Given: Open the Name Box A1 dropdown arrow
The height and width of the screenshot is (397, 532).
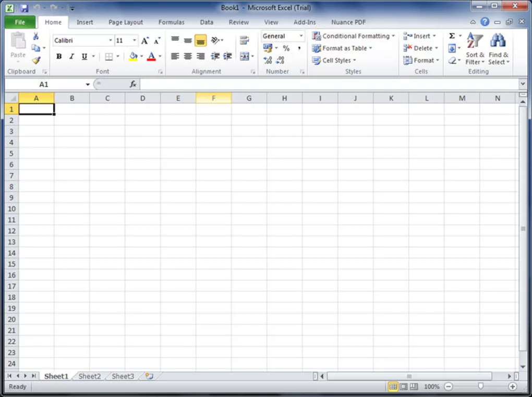Looking at the screenshot, I should pyautogui.click(x=88, y=84).
